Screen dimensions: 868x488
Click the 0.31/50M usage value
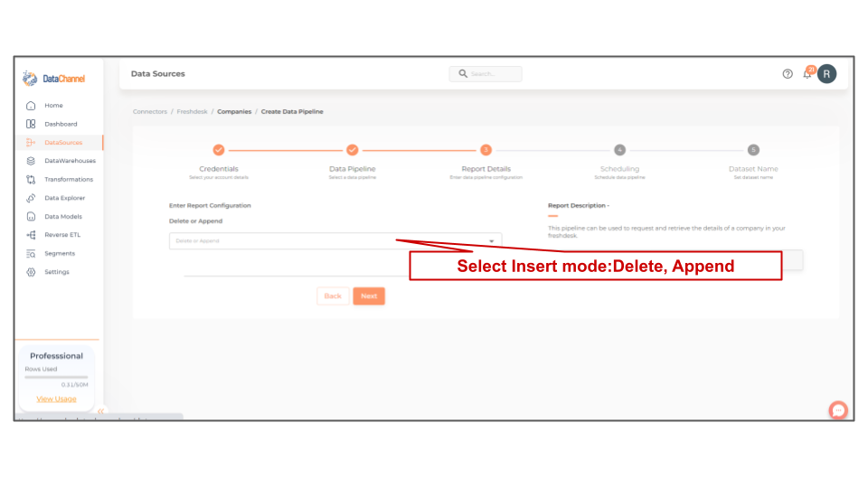[75, 385]
